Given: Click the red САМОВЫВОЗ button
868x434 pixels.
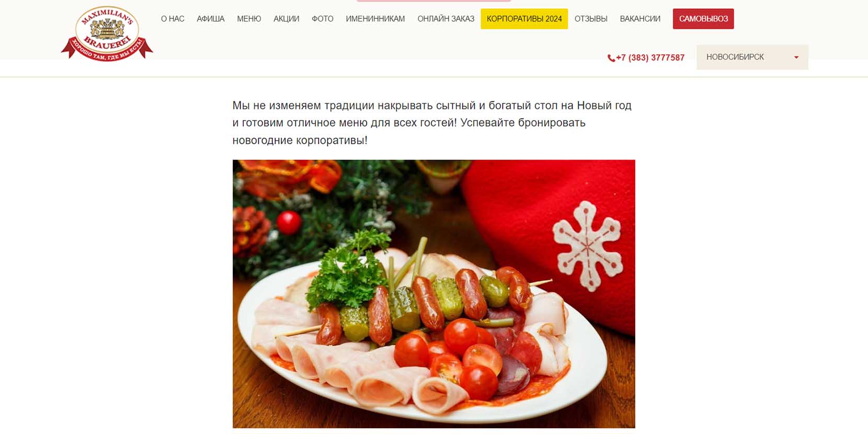Looking at the screenshot, I should [x=703, y=19].
